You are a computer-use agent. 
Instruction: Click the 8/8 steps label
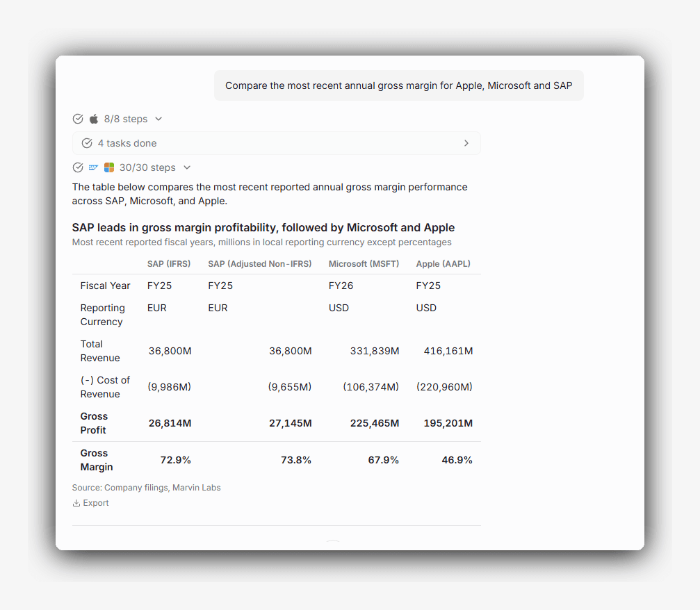point(126,119)
